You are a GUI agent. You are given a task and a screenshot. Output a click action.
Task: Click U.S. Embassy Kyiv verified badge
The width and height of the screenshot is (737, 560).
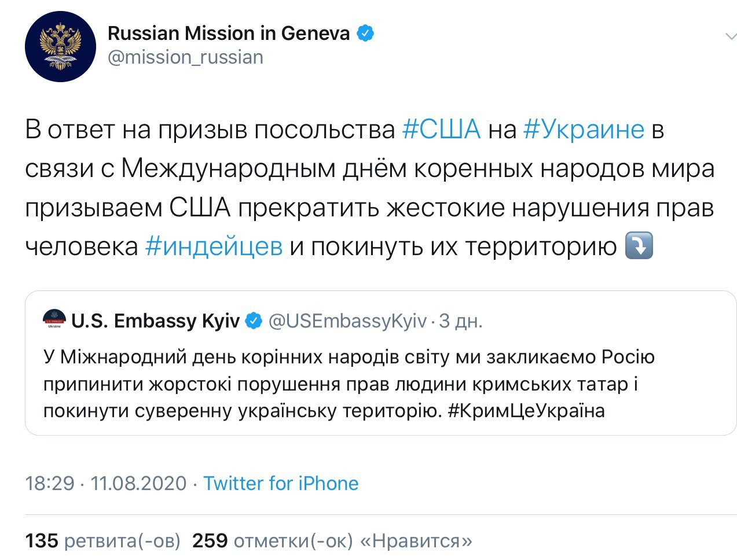(x=254, y=320)
